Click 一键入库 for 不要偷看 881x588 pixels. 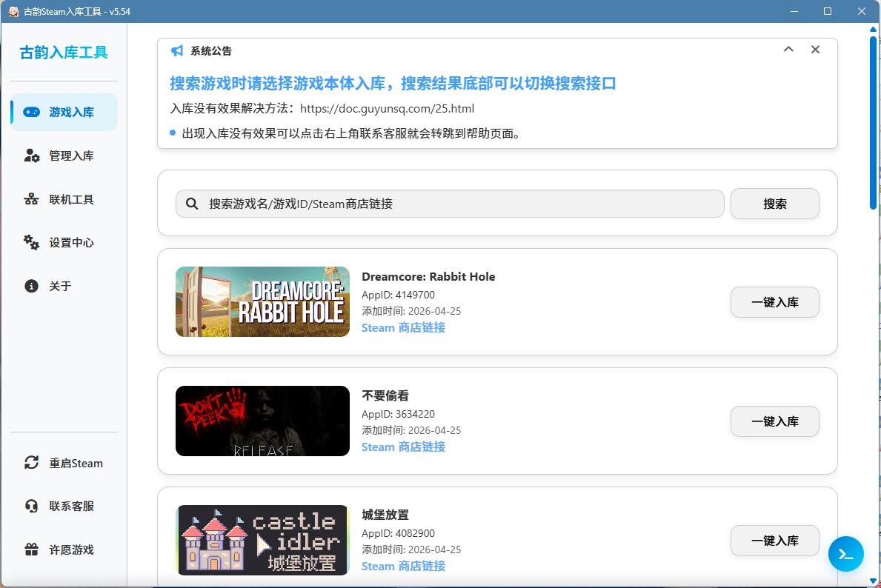(x=775, y=421)
